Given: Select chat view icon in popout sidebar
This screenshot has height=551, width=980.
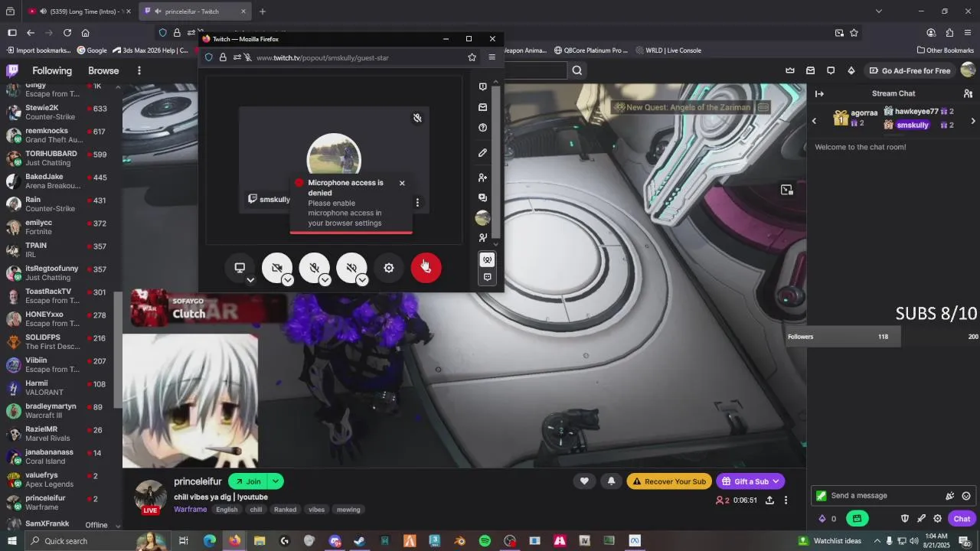Looking at the screenshot, I should click(488, 277).
